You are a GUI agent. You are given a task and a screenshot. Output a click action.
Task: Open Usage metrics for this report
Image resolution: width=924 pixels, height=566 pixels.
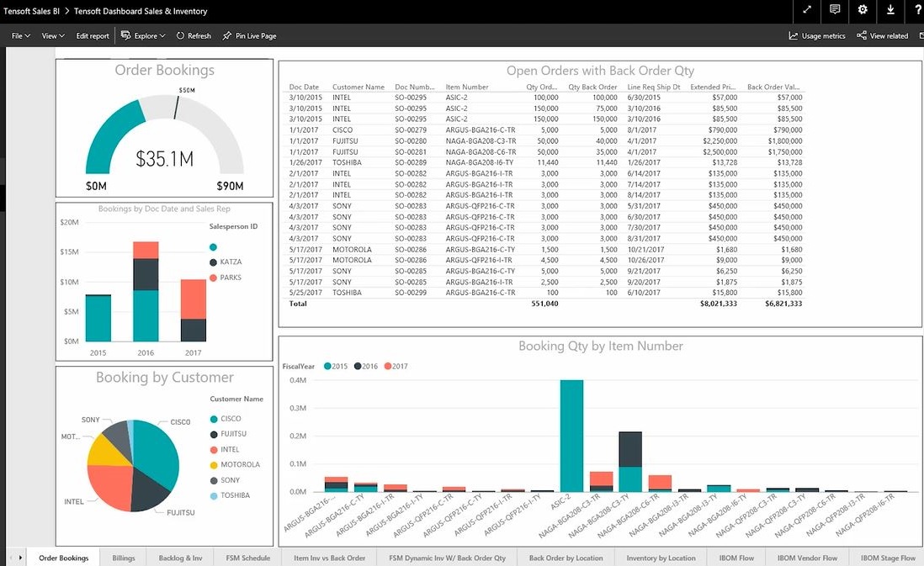pos(817,36)
